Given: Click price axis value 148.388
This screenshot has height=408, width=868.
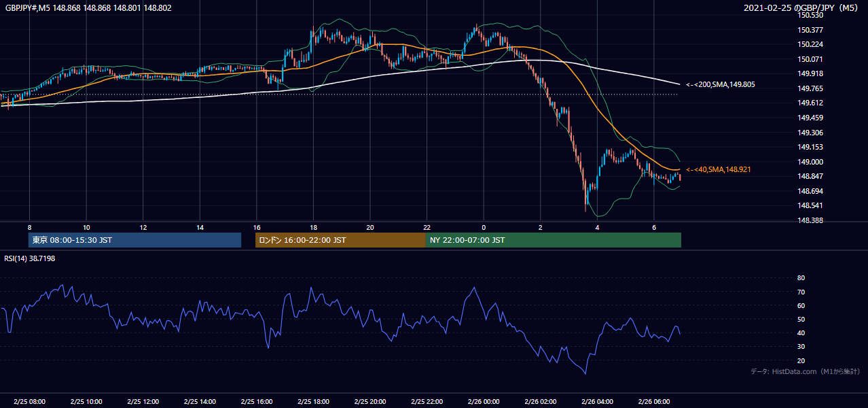Looking at the screenshot, I should point(810,220).
